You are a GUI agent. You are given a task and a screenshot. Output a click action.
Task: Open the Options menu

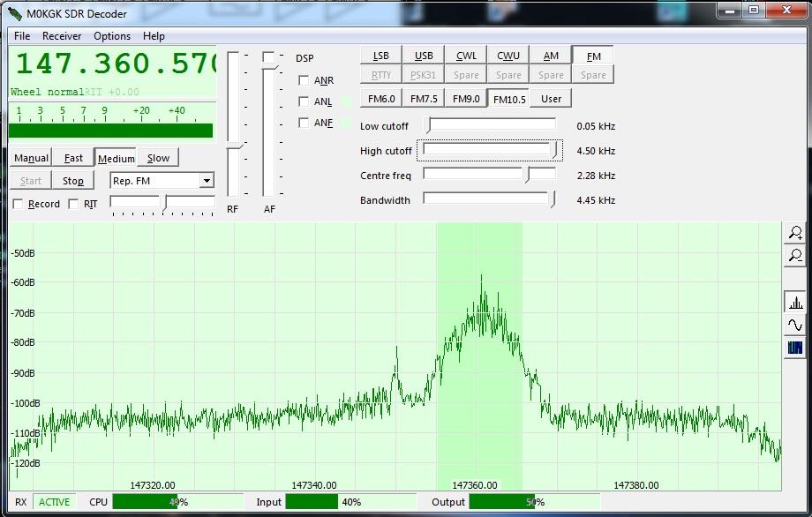[112, 36]
